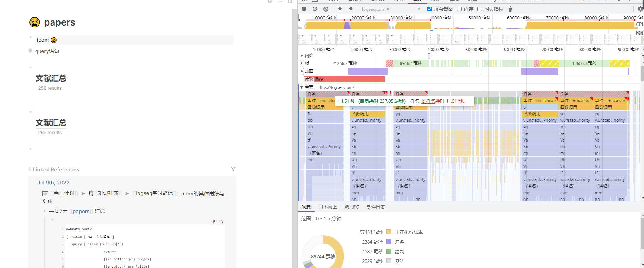Click the emoji in the icon property

pos(54,40)
